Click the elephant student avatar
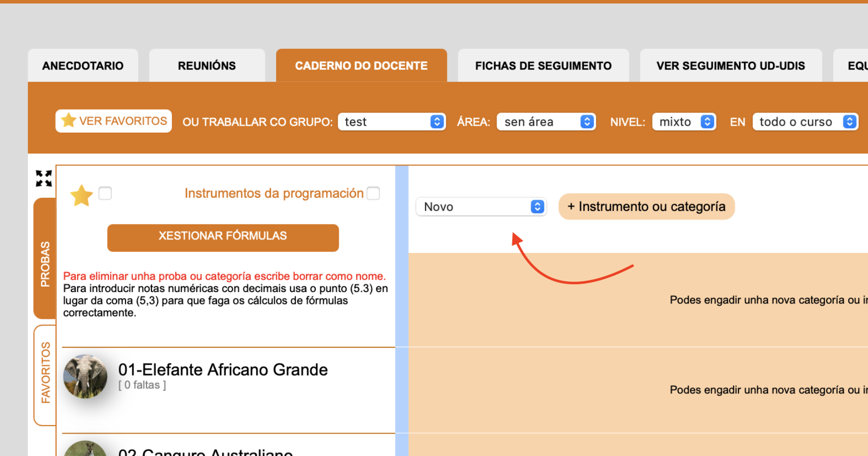 tap(85, 376)
